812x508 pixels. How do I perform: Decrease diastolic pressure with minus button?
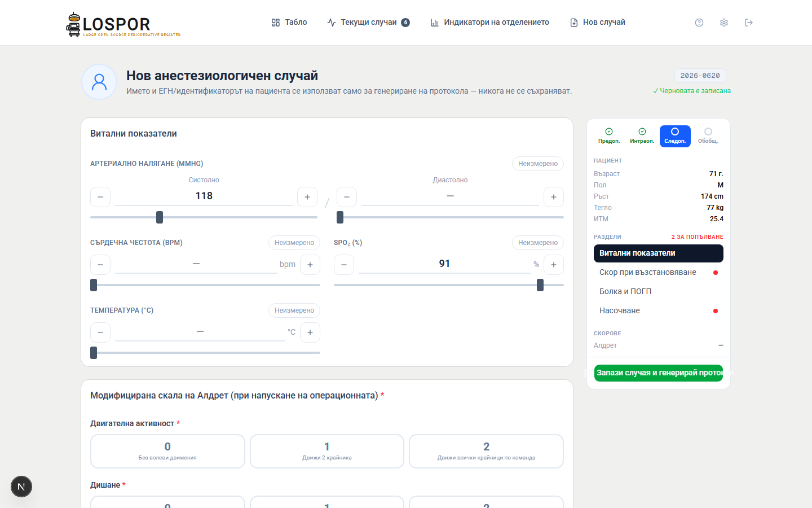click(x=347, y=197)
